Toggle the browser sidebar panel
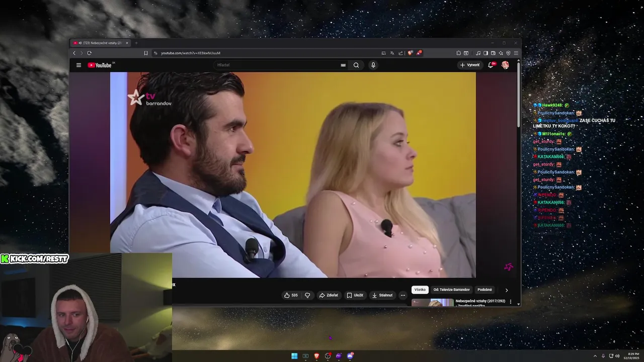The image size is (644, 362). tap(486, 53)
